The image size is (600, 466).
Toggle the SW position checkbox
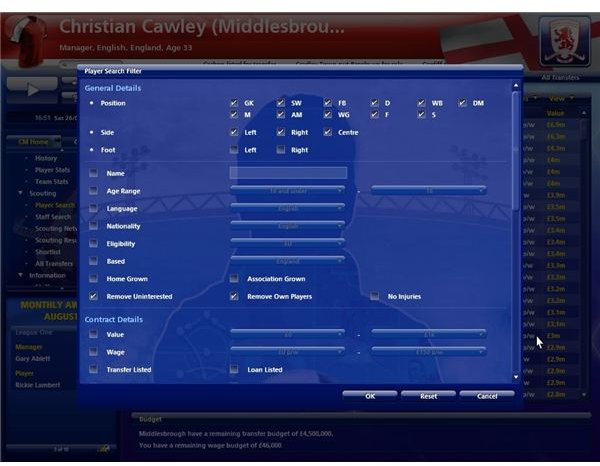pyautogui.click(x=280, y=103)
